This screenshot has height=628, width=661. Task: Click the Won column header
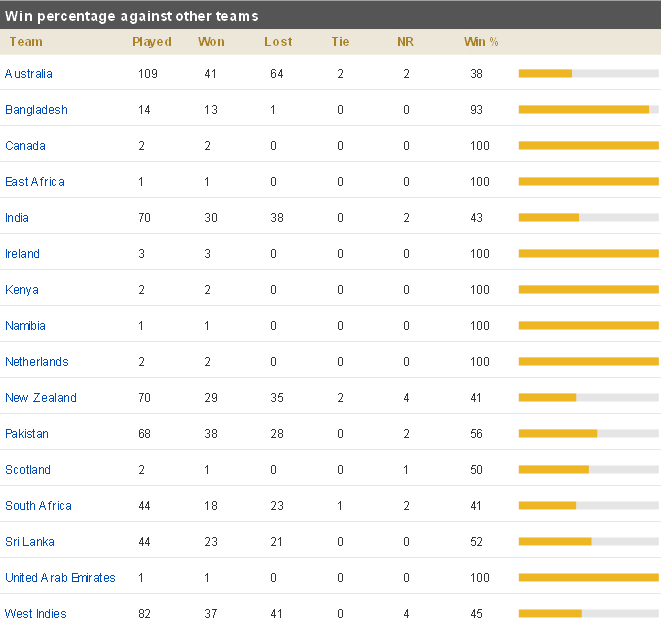pyautogui.click(x=211, y=42)
